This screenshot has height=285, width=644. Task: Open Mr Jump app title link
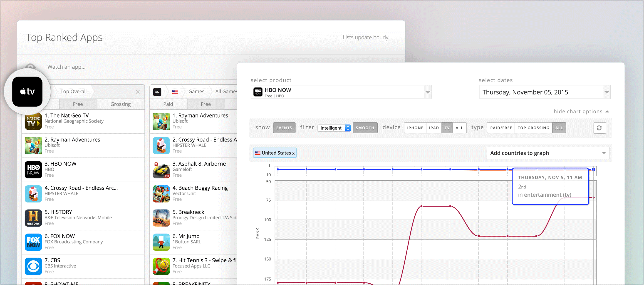(186, 236)
